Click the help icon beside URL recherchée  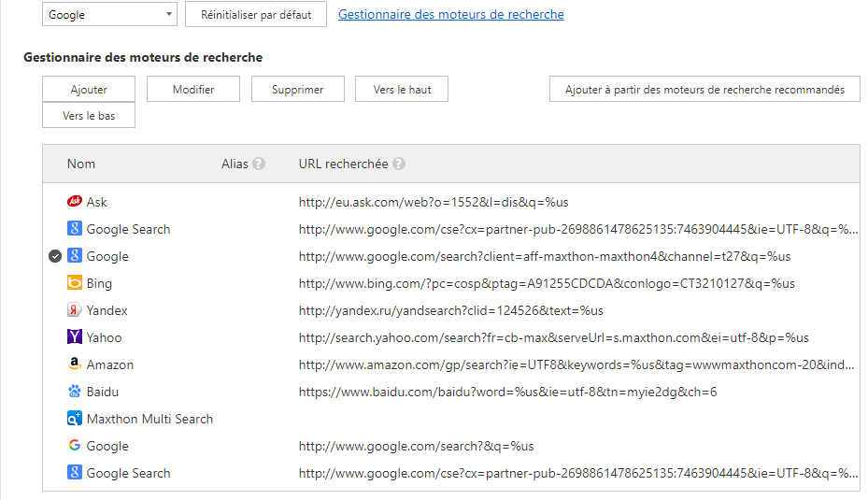click(x=399, y=164)
